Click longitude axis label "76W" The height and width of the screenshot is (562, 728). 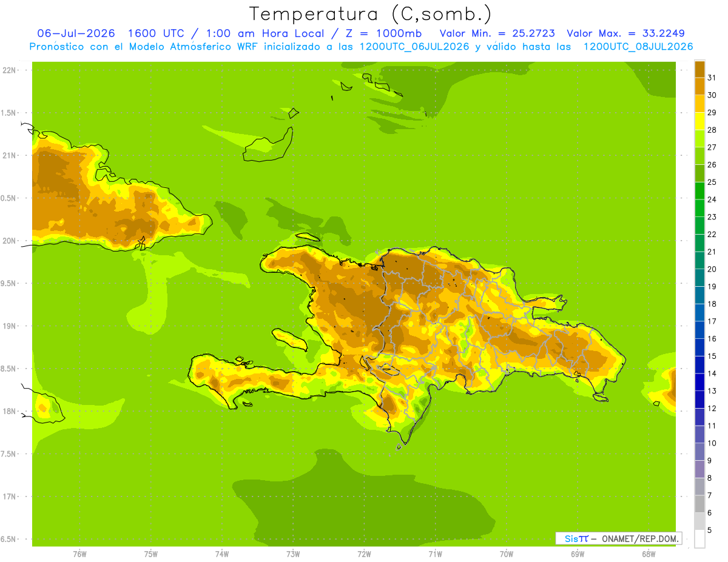[79, 554]
